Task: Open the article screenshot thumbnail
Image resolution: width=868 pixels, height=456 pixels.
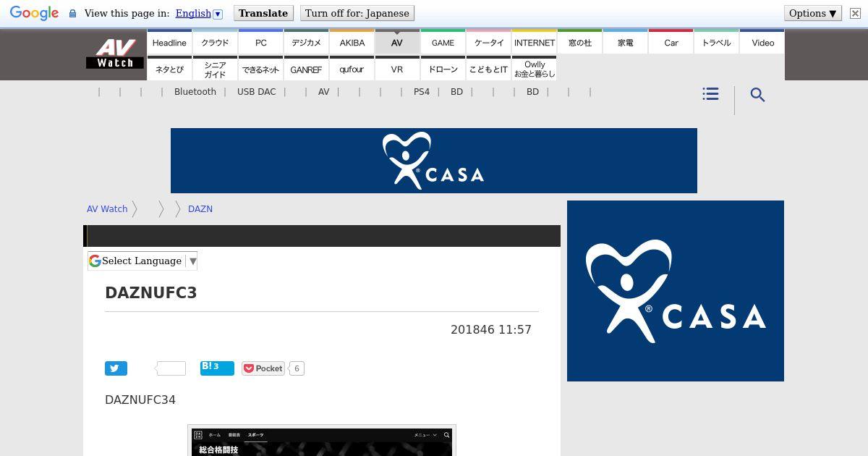Action: pyautogui.click(x=322, y=441)
